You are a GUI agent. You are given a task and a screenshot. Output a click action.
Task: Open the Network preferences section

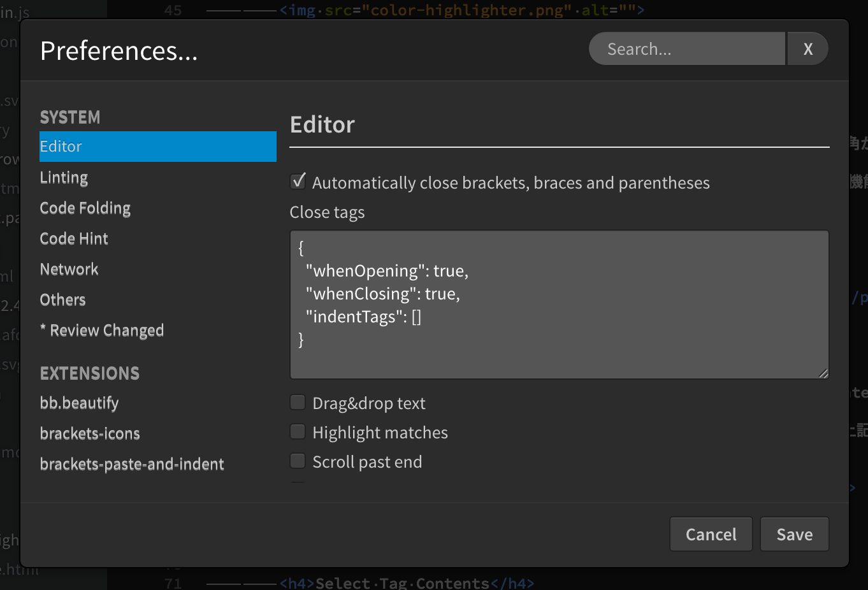pyautogui.click(x=69, y=270)
